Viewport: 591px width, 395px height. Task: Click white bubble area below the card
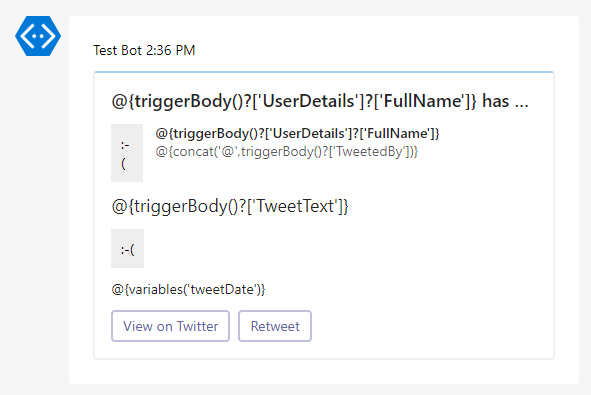[324, 372]
